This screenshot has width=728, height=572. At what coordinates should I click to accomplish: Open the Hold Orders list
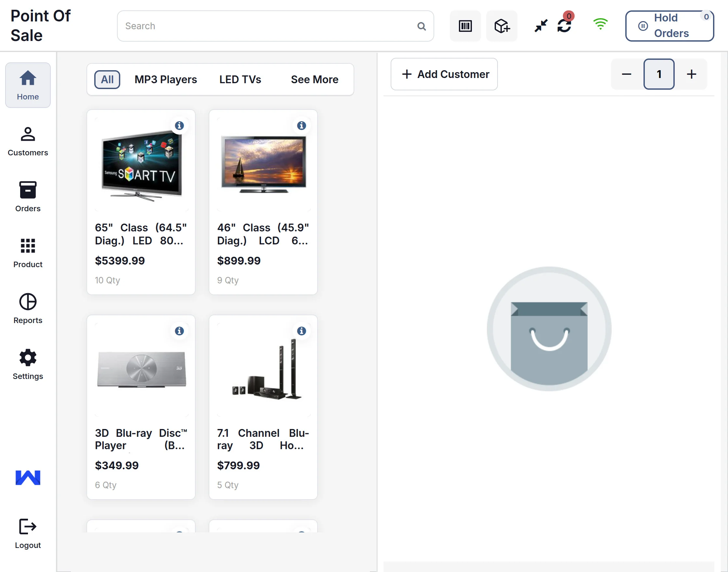669,26
